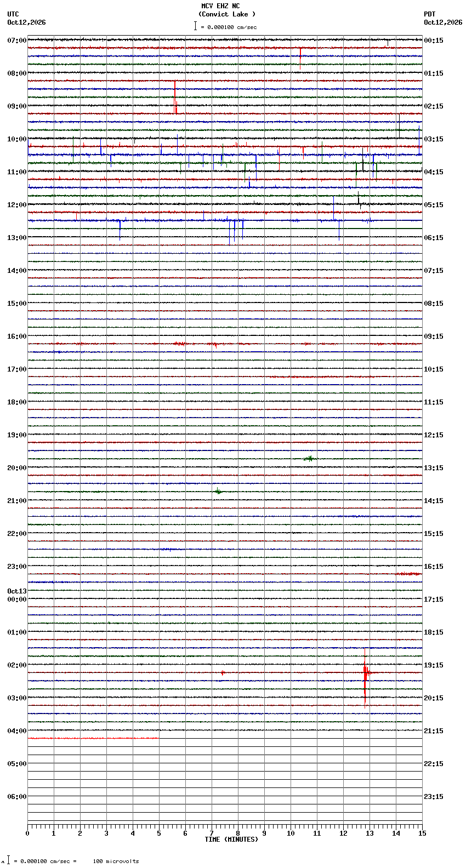Viewport: 466px width, 868px height.
Task: Select the '(Convict Lake )' subtitle
Action: (227, 14)
